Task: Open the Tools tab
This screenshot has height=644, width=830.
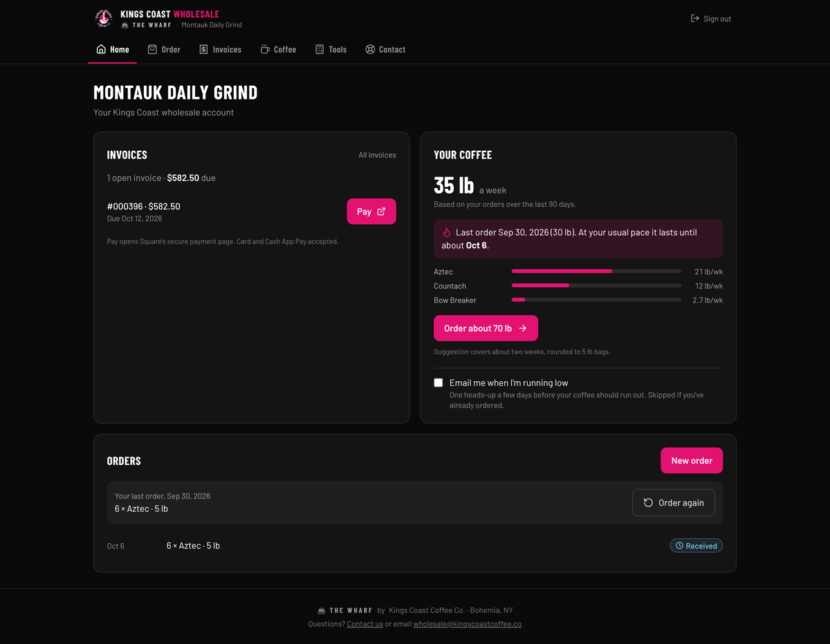Action: coord(331,49)
